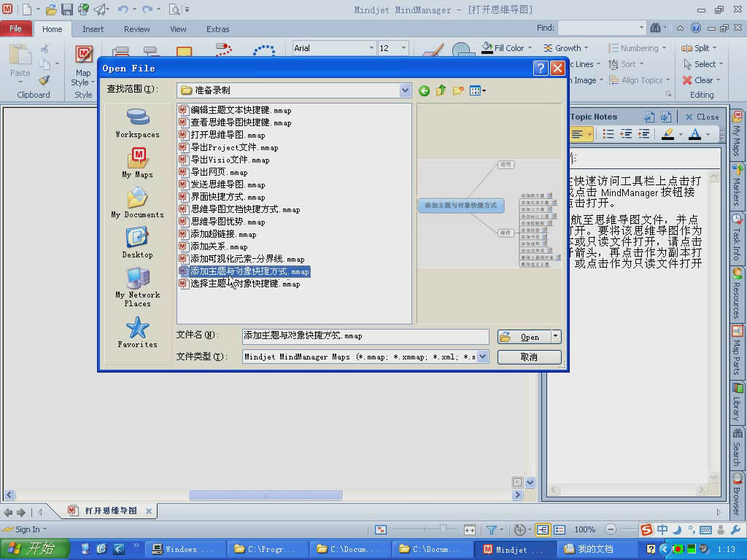Screen dimensions: 747x560
Task: Open Workspaces in the places bar
Action: pos(137,122)
